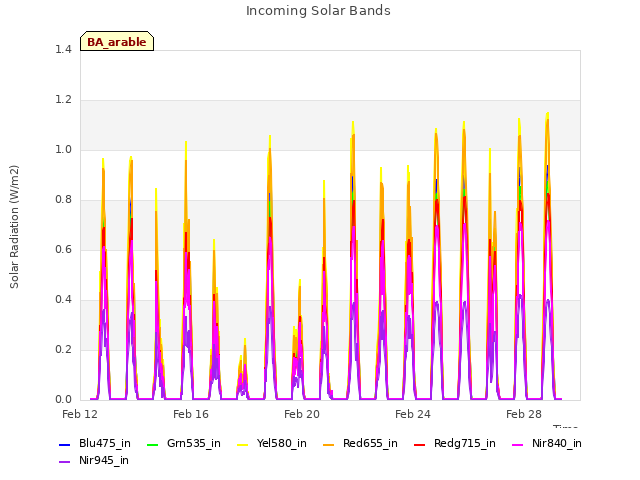
Task: Click the Feb 24 x-axis tick label
Action: (x=413, y=414)
